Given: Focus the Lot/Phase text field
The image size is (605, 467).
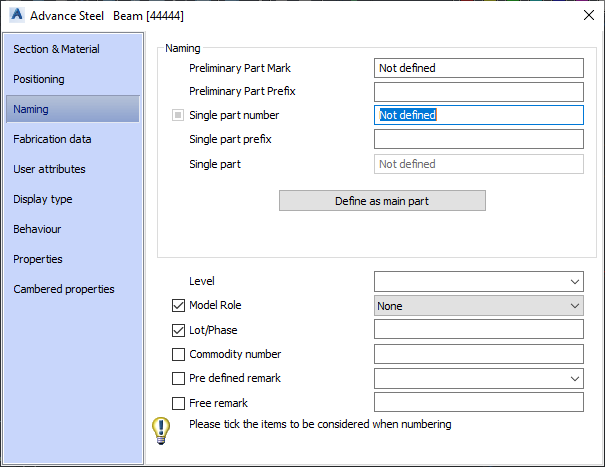Looking at the screenshot, I should point(478,329).
